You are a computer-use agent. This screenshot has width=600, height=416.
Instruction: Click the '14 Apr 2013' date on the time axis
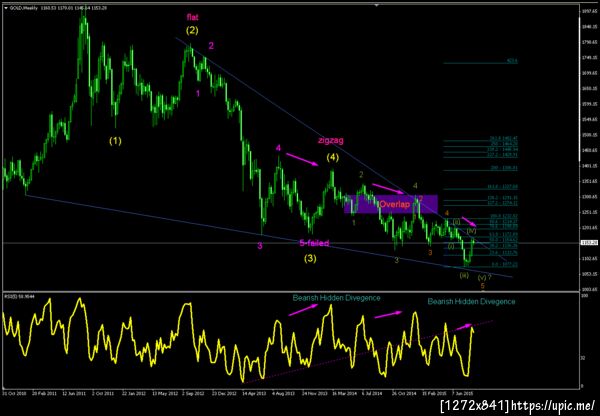coord(255,393)
